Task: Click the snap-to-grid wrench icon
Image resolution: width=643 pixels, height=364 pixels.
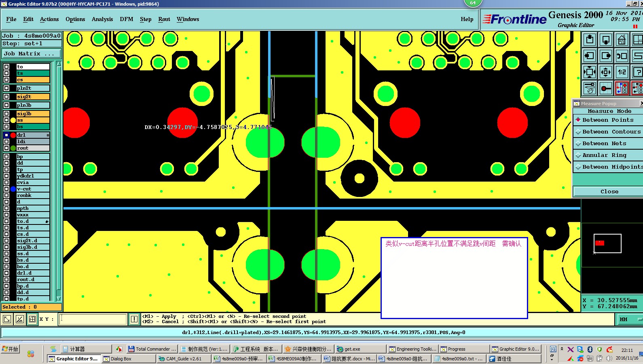Action: click(606, 88)
